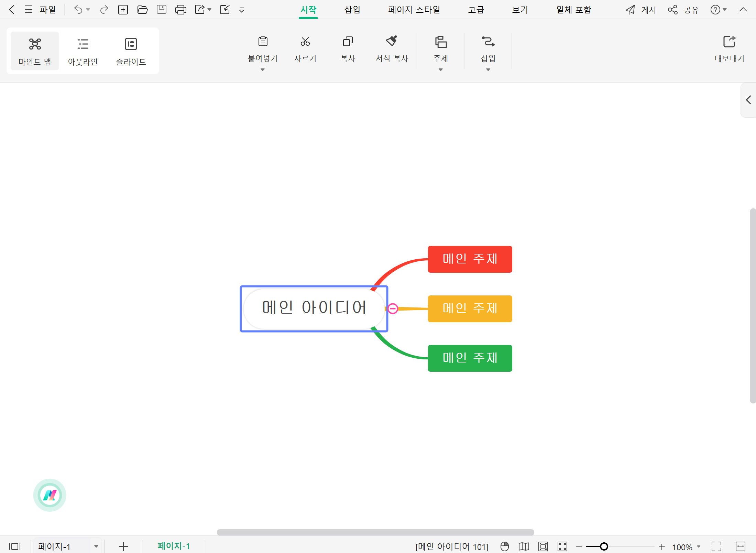
Task: Select the red 메인 주제 node
Action: click(470, 259)
